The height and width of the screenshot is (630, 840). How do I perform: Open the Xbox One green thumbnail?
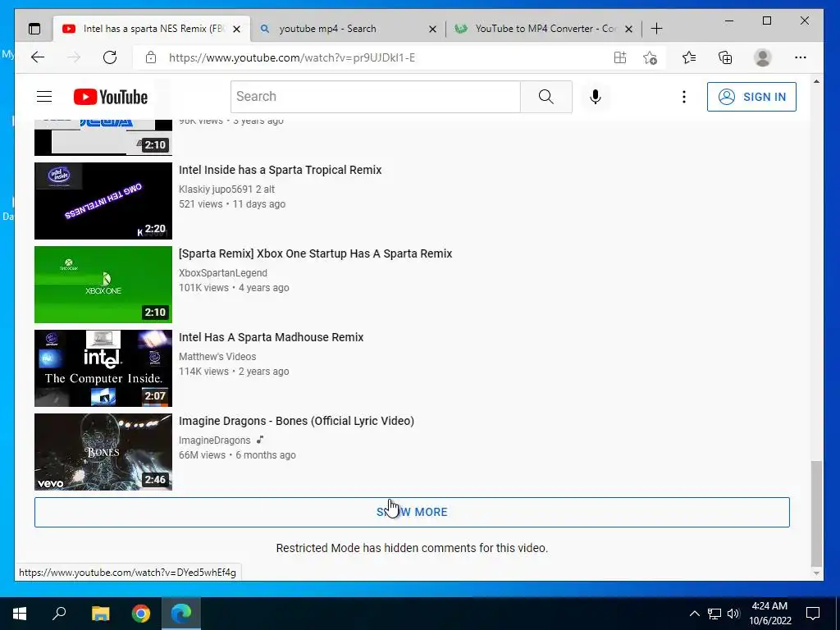click(x=103, y=285)
